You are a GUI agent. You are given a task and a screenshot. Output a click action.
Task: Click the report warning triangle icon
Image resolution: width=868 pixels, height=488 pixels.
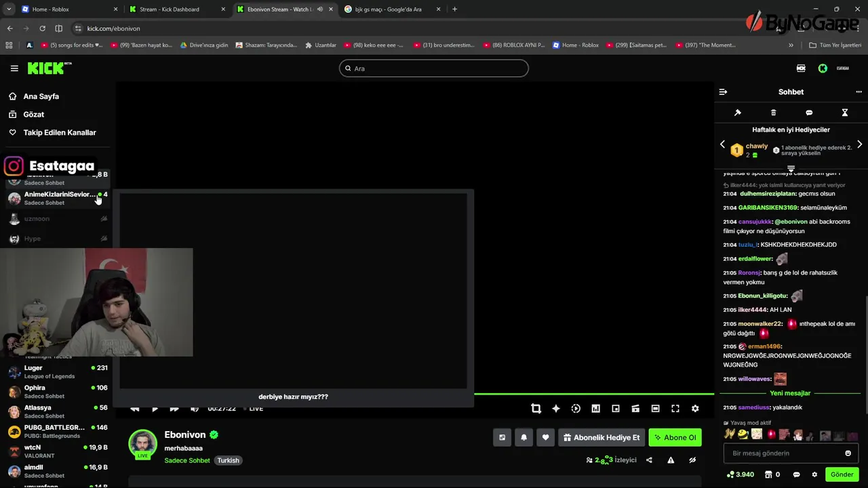coord(671,460)
